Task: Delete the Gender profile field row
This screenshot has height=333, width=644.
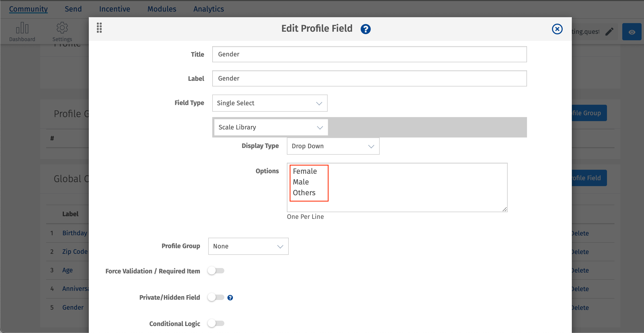Action: 580,307
